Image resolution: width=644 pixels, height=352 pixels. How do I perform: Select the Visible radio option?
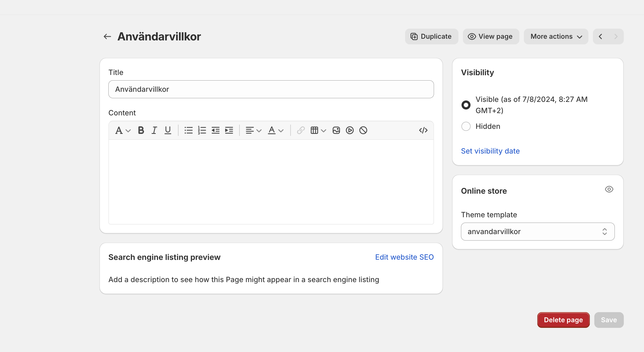(x=466, y=105)
